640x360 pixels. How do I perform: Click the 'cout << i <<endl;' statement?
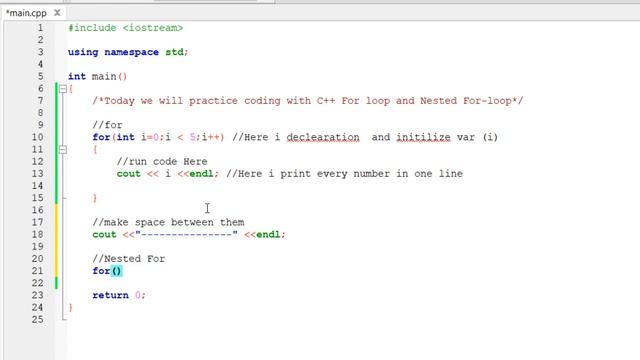pos(168,174)
